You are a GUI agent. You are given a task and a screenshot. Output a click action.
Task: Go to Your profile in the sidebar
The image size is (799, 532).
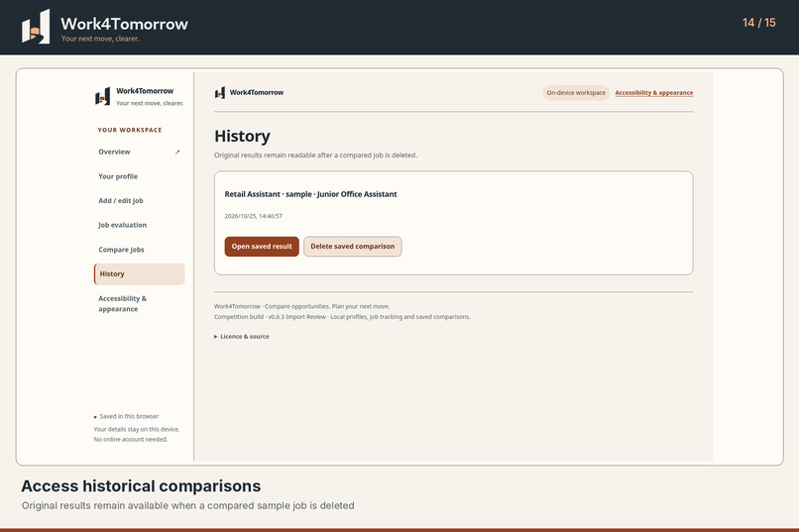139,176
